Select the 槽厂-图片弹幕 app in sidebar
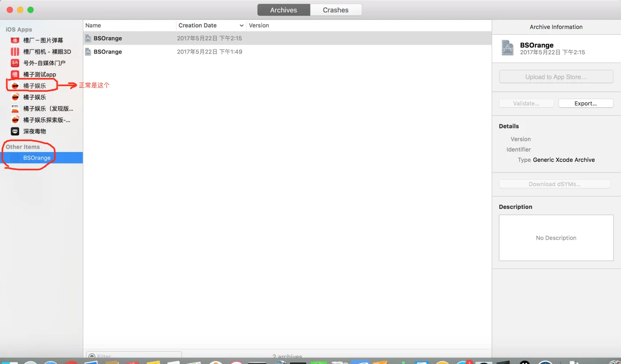Image resolution: width=621 pixels, height=364 pixels. pos(43,40)
